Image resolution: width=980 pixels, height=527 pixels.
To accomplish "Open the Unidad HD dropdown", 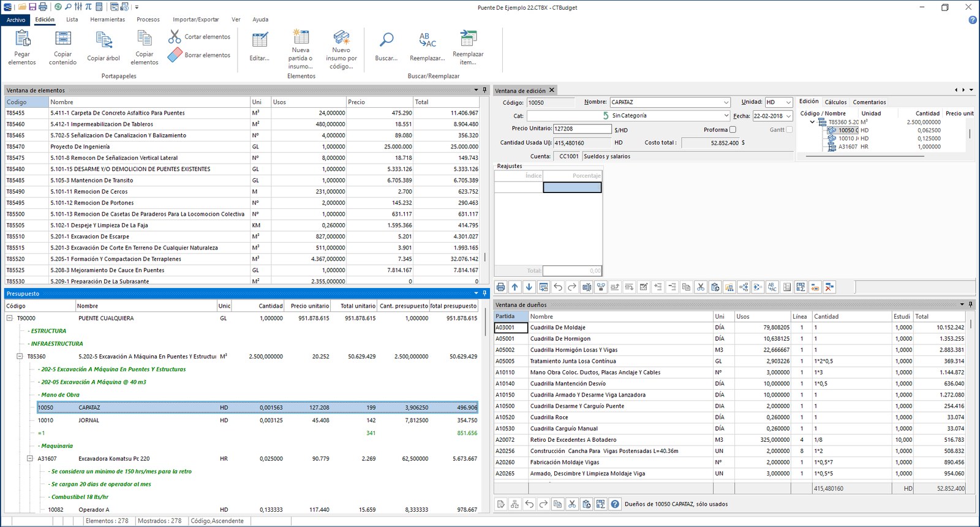I will tap(788, 102).
